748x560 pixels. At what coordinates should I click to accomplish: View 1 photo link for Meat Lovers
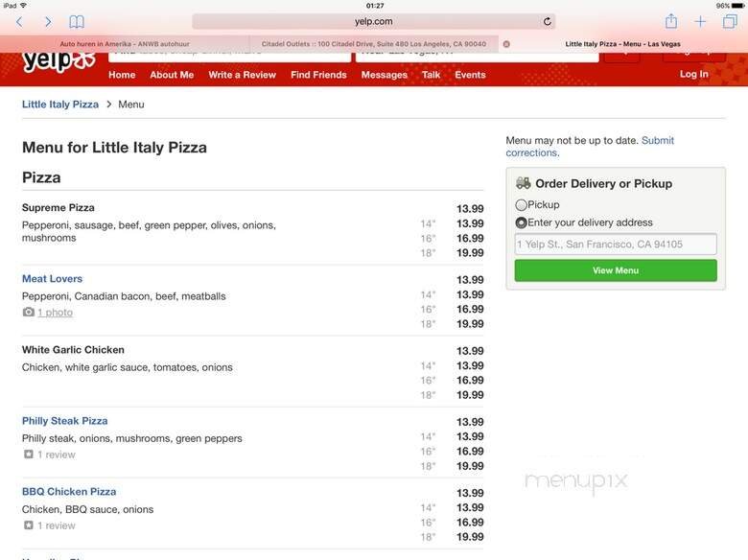pyautogui.click(x=56, y=313)
